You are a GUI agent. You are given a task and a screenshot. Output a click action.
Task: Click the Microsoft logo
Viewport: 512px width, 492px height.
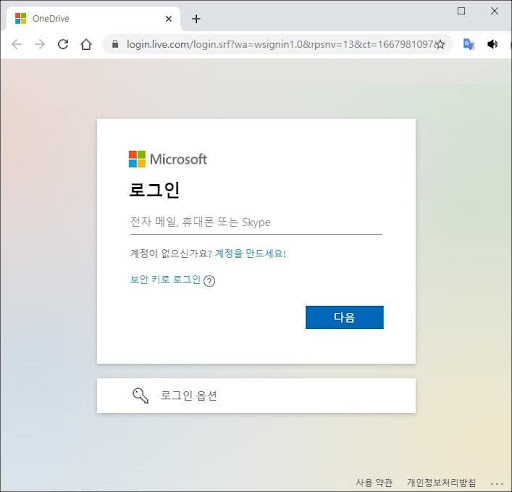pos(168,159)
